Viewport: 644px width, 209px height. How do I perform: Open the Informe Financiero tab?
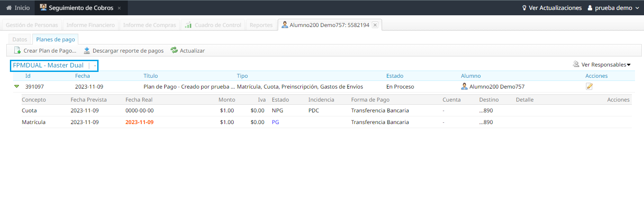tap(90, 25)
